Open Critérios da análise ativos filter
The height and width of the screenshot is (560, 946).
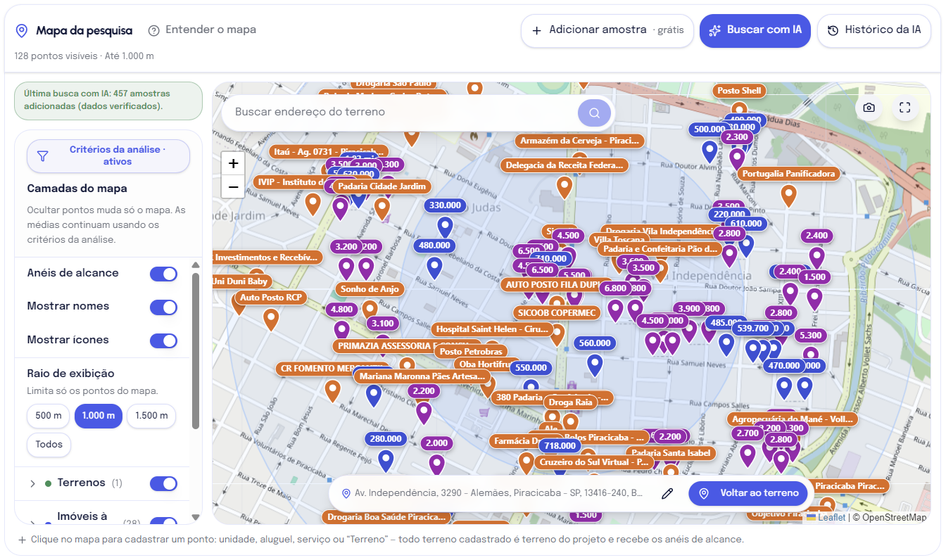[x=108, y=155]
